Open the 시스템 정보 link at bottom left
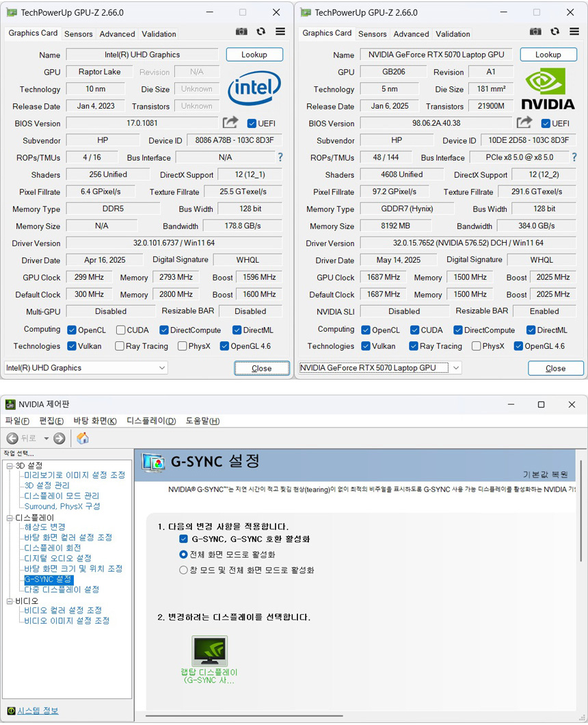588x725 pixels. 38,711
